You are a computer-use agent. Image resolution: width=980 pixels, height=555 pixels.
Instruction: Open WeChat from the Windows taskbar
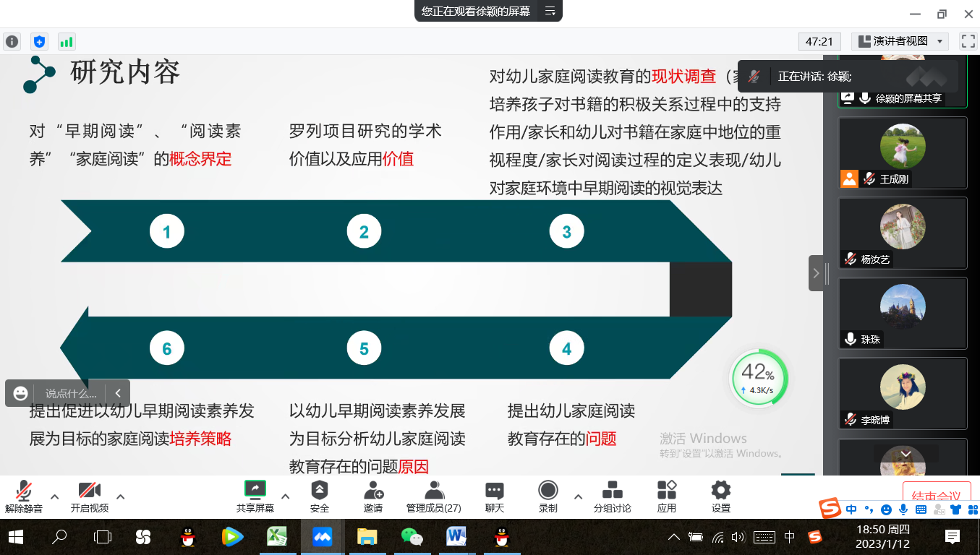click(x=412, y=537)
